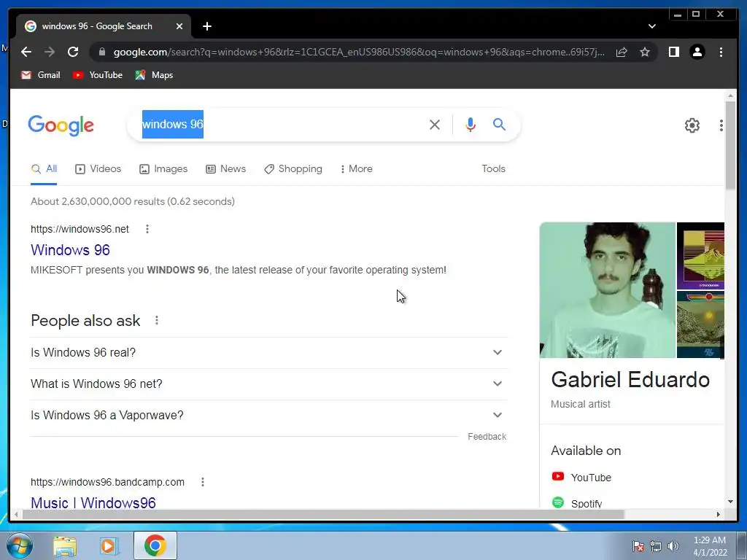Open Action Center flag in tray
The height and width of the screenshot is (560, 747).
(x=638, y=545)
